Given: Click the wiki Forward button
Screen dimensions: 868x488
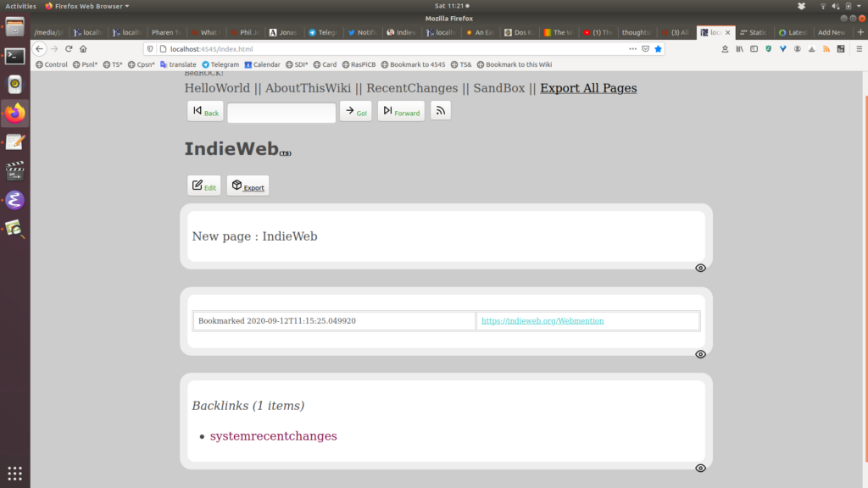Looking at the screenshot, I should (x=401, y=111).
